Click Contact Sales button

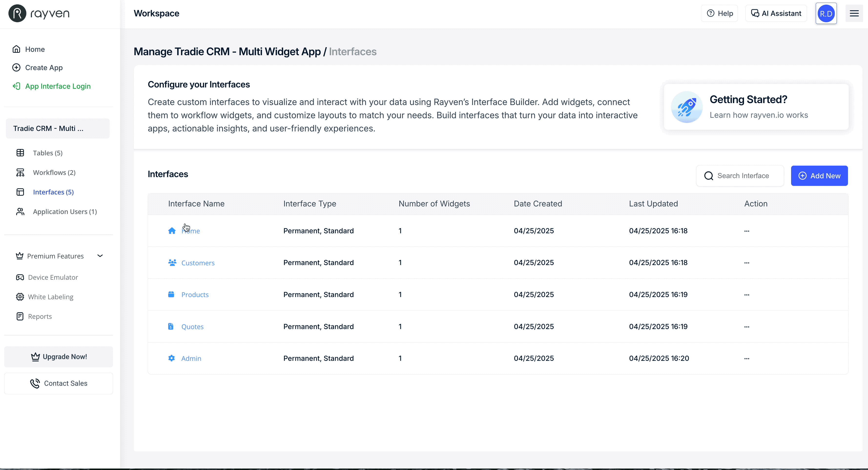[x=59, y=383]
